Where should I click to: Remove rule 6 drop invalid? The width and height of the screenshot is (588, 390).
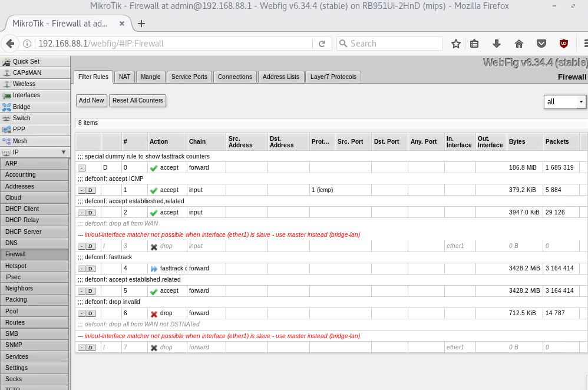pos(82,313)
